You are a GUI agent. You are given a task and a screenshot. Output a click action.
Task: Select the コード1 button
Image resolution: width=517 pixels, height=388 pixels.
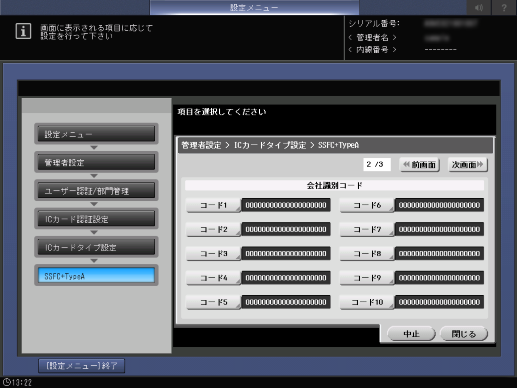[213, 205]
